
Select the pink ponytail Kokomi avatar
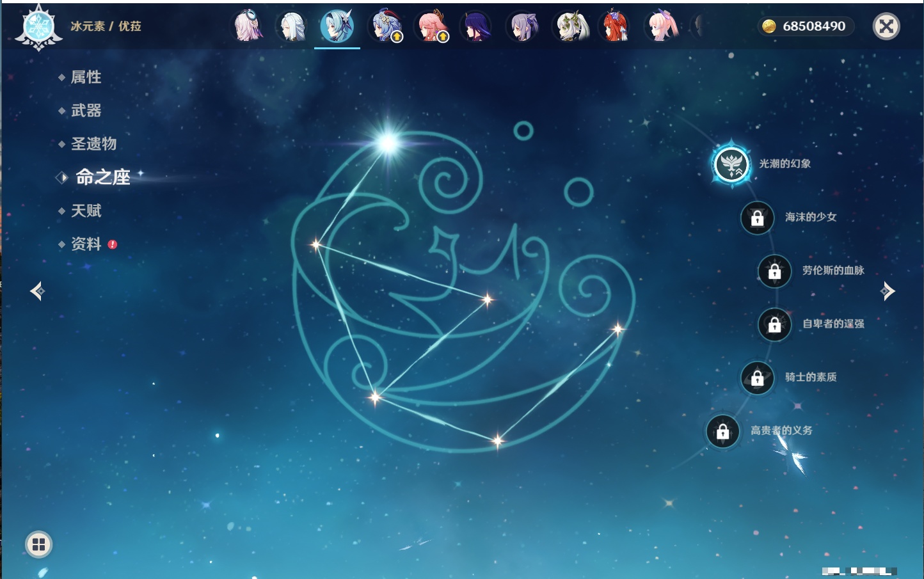661,26
